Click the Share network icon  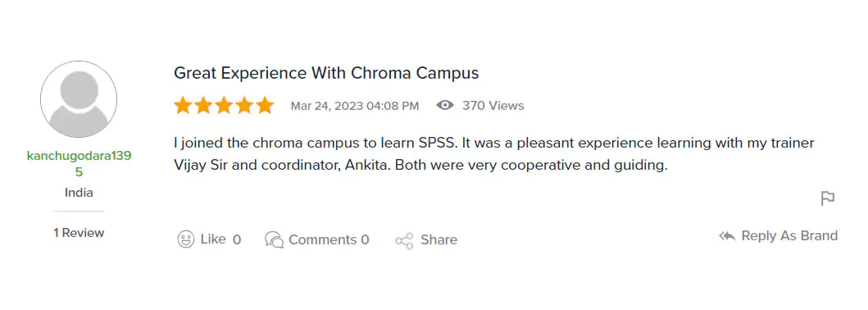tap(405, 240)
